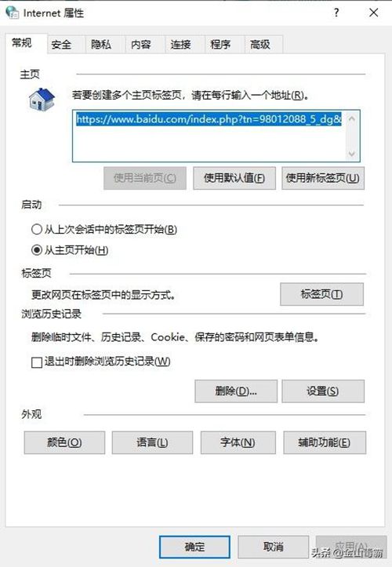The image size is (392, 567).
Task: Click the homepage box scroll up arrow
Action: [351, 118]
